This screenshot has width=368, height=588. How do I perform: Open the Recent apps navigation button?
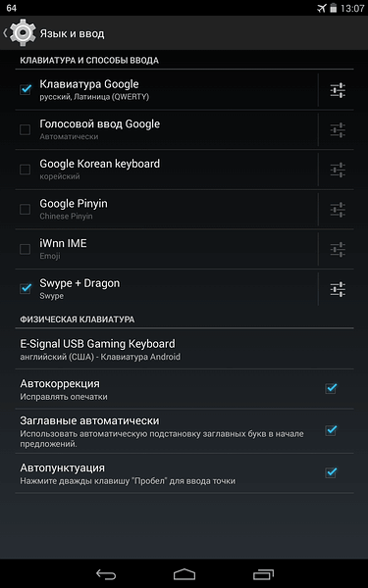(263, 574)
